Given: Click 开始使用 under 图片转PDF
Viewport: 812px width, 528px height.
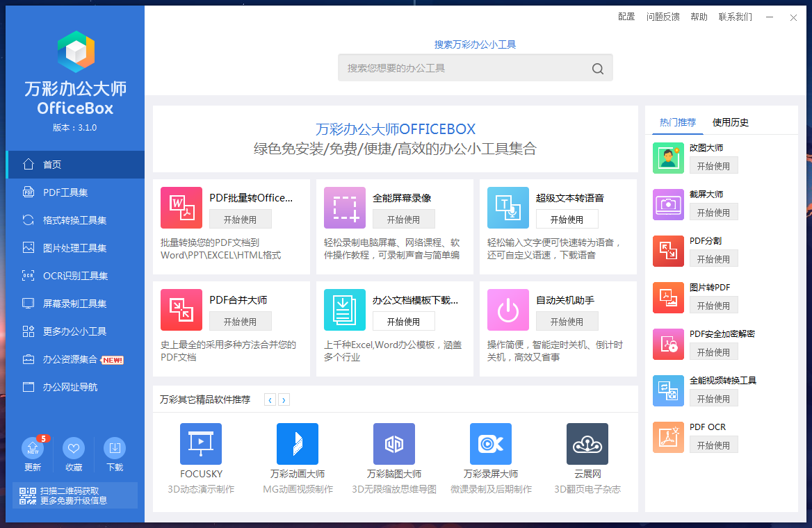Looking at the screenshot, I should (x=713, y=306).
